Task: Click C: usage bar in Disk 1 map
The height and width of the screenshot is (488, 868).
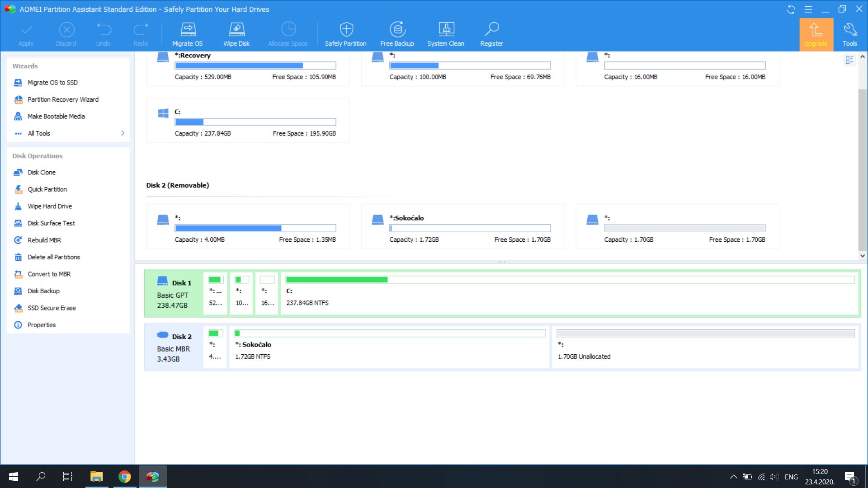Action: tap(570, 280)
